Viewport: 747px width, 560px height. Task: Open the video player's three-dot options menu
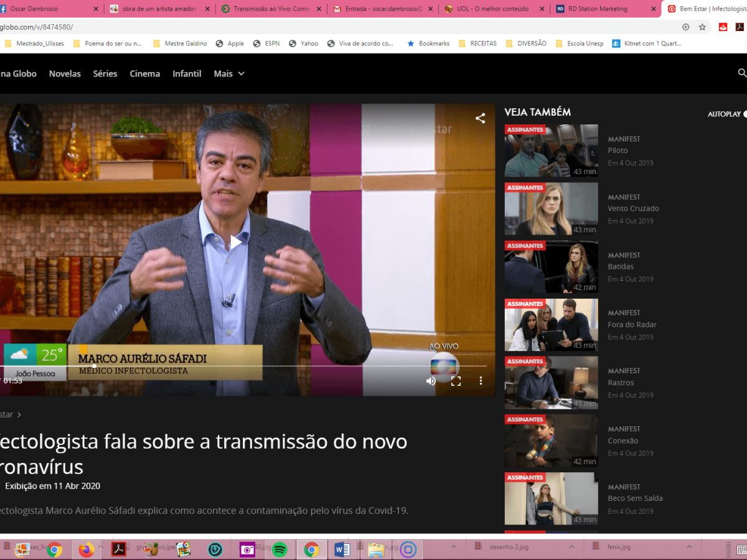point(481,381)
